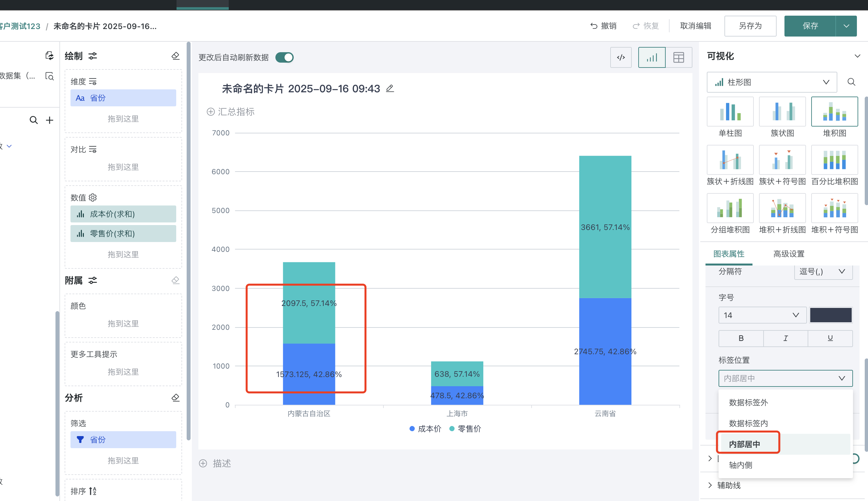Image resolution: width=868 pixels, height=501 pixels.
Task: Click the config panel vertical scrollbar
Action: click(189, 241)
